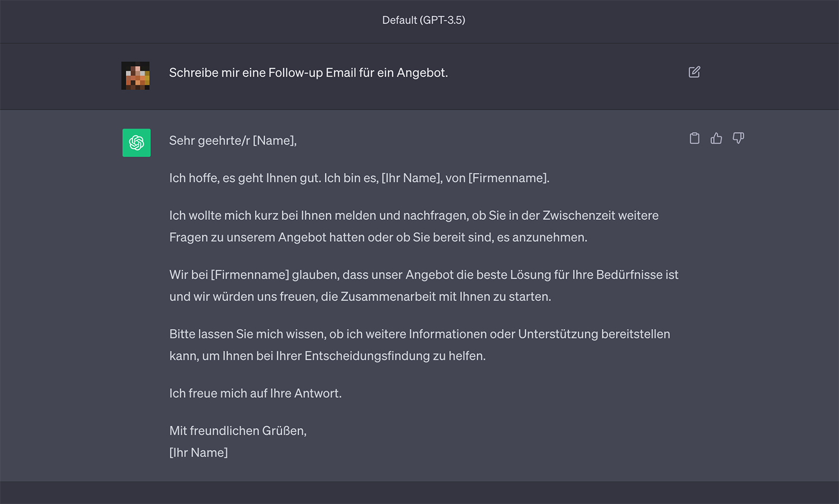The height and width of the screenshot is (504, 839).
Task: Click the Default (GPT-3.5) model label
Action: (423, 20)
